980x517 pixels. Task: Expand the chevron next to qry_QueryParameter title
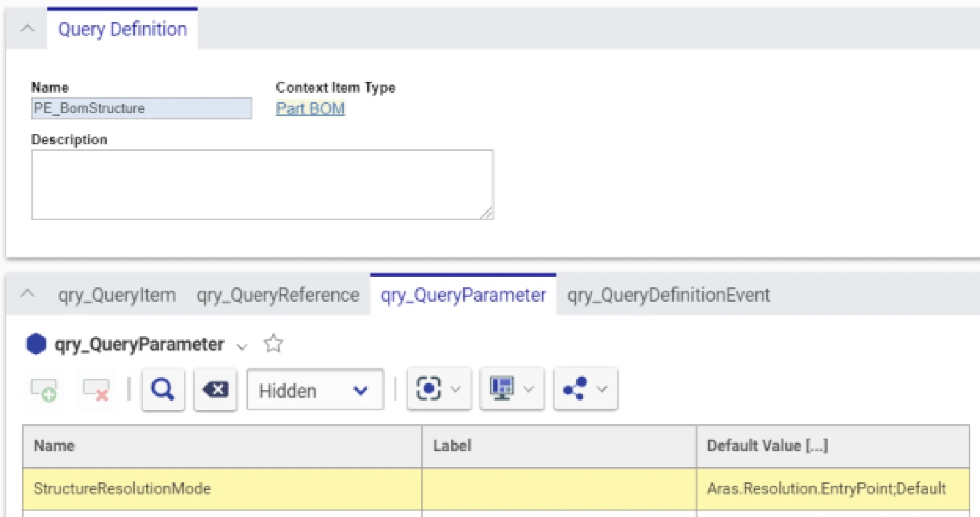coord(242,347)
